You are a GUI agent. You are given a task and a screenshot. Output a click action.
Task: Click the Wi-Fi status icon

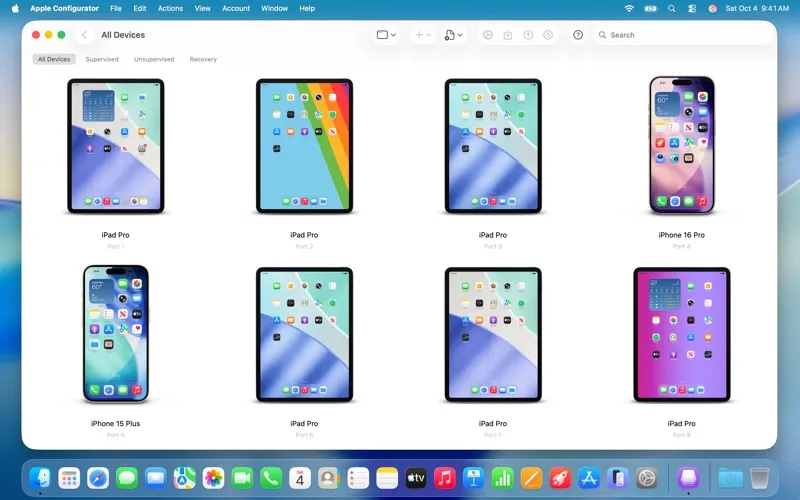click(629, 8)
